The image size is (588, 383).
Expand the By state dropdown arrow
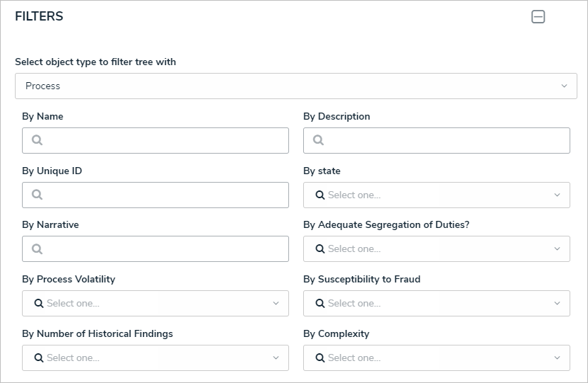pyautogui.click(x=557, y=195)
